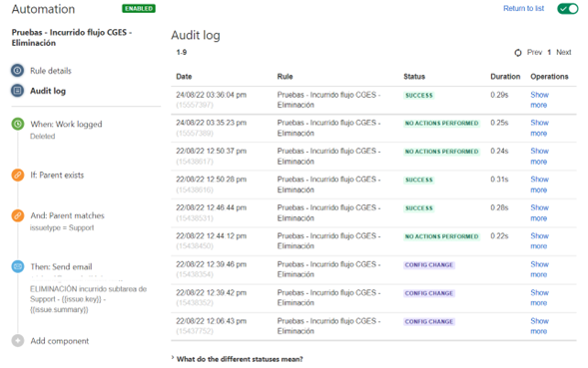Select page 1 in pagination
The image size is (588, 368).
549,53
